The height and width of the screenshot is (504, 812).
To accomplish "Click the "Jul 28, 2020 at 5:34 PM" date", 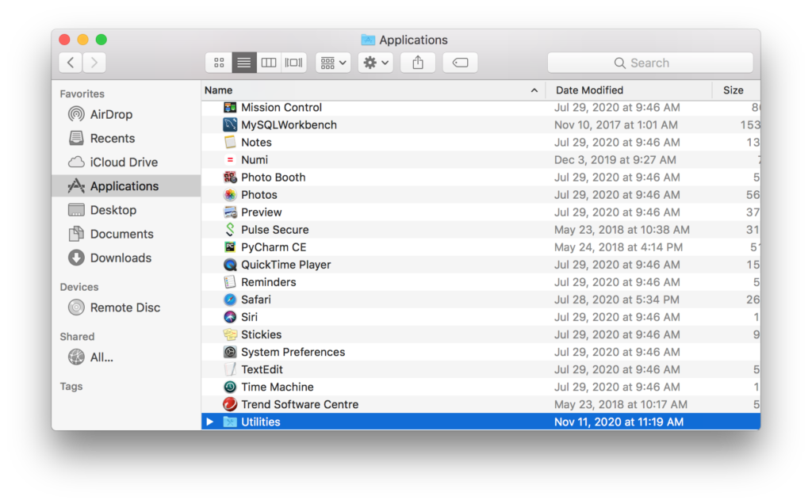I will [x=617, y=300].
